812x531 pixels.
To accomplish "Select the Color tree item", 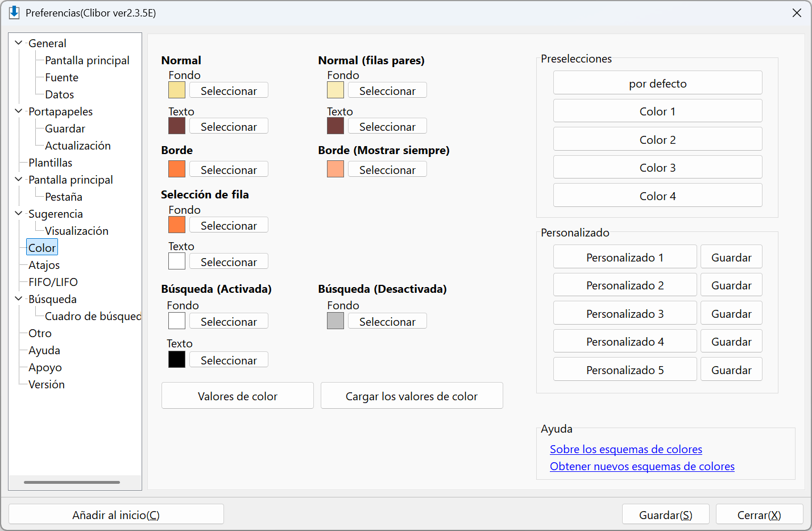I will click(42, 248).
